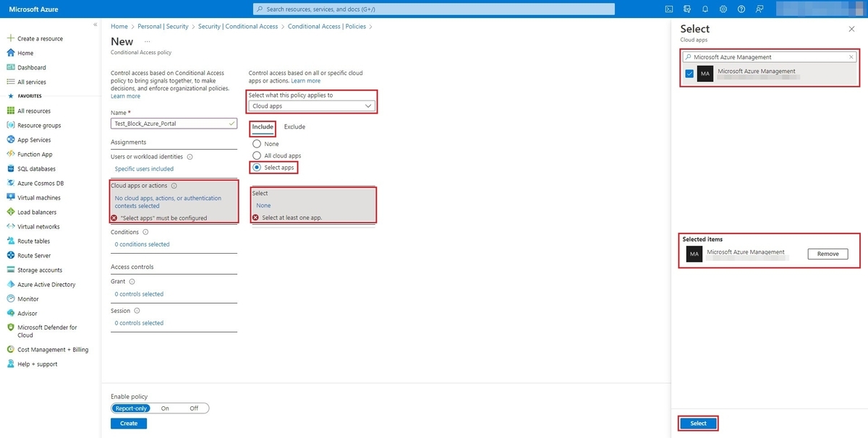Image resolution: width=868 pixels, height=438 pixels.
Task: Switch to the Include tab
Action: (x=263, y=126)
